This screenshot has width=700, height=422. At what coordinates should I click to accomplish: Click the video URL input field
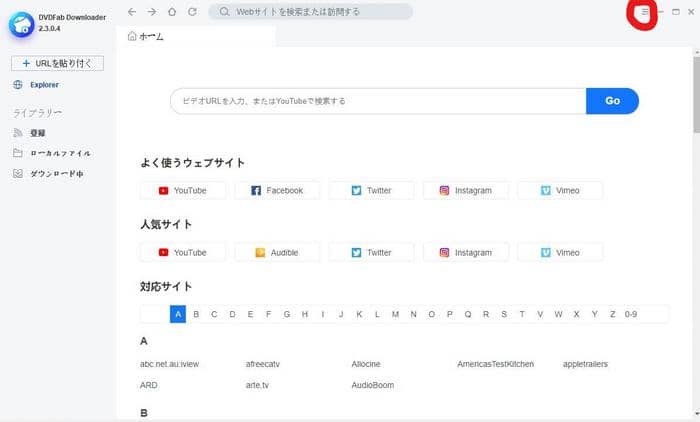coord(378,101)
